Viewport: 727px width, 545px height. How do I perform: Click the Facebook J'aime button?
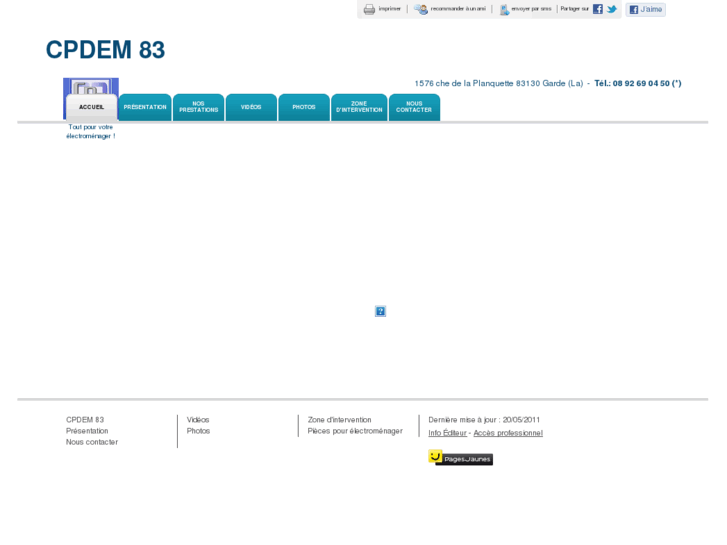point(645,9)
